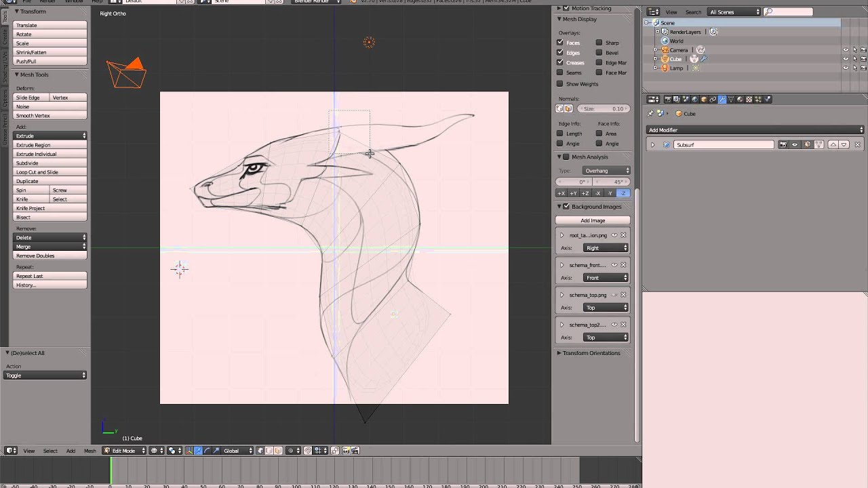Viewport: 868px width, 488px height.
Task: Toggle the snap magnet icon
Action: 308,451
